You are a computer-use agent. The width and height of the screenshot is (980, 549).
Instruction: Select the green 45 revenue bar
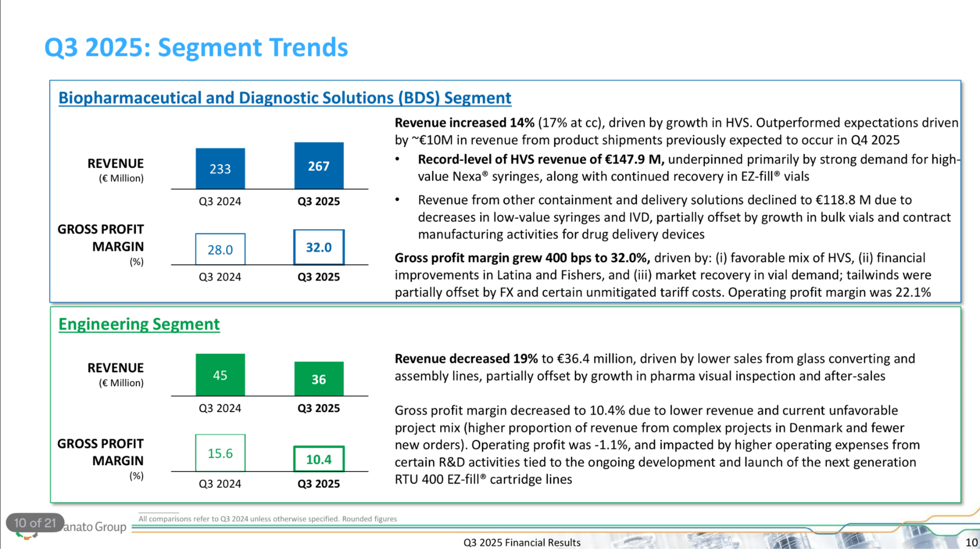click(220, 375)
